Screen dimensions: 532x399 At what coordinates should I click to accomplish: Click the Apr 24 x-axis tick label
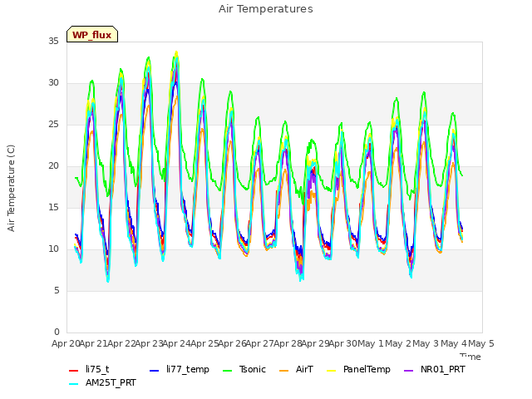[x=176, y=343]
